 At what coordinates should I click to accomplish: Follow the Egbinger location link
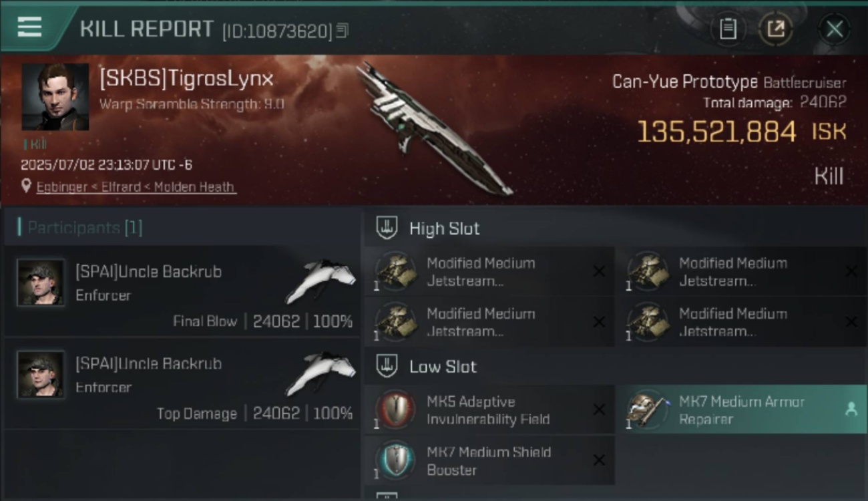point(136,187)
